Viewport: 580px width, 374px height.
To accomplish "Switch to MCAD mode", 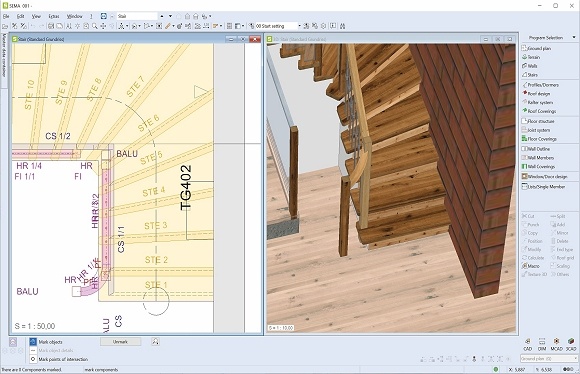I will [x=556, y=344].
